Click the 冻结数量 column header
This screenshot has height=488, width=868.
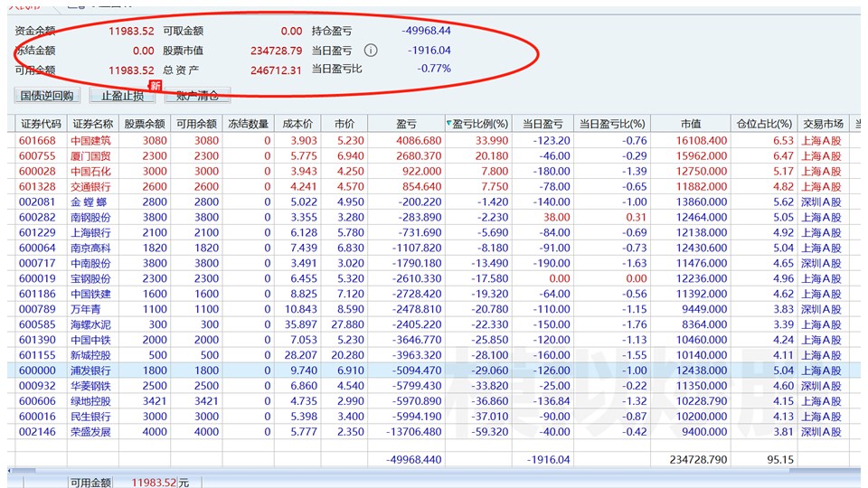point(248,124)
